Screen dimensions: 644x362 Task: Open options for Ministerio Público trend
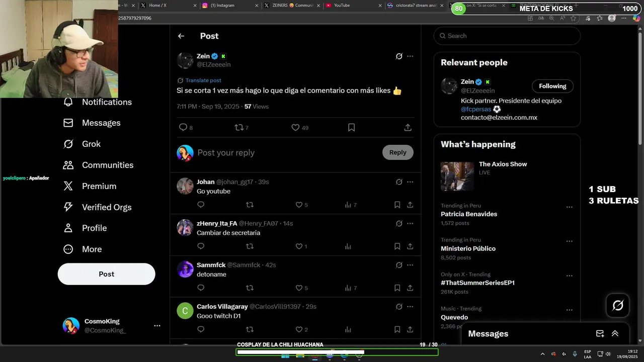[x=570, y=241]
